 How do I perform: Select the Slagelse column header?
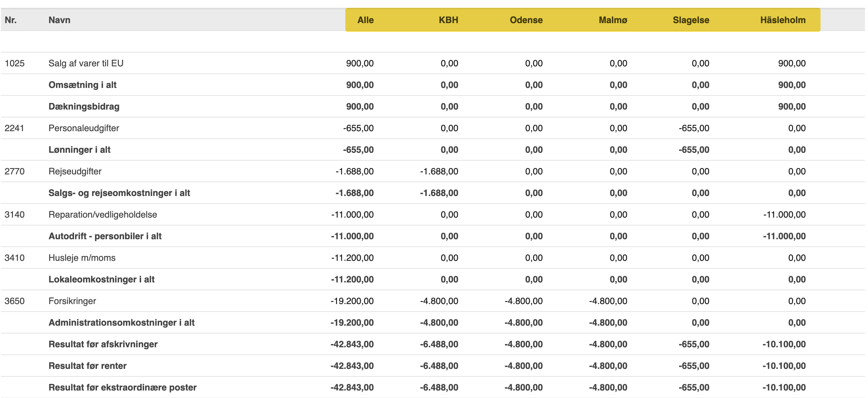(691, 20)
